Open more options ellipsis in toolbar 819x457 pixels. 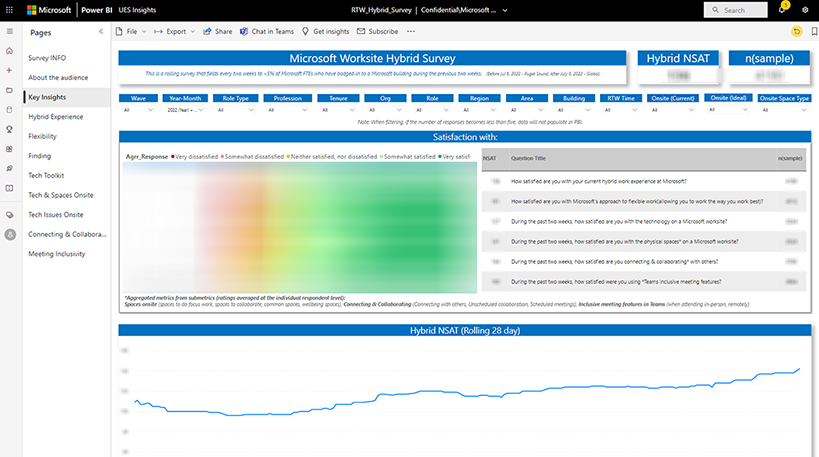click(411, 31)
